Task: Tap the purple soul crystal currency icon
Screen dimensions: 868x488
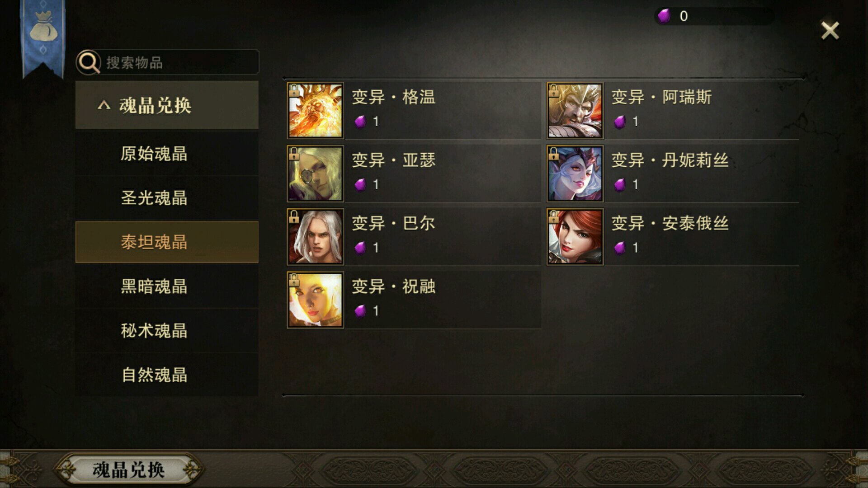Action: coord(664,16)
